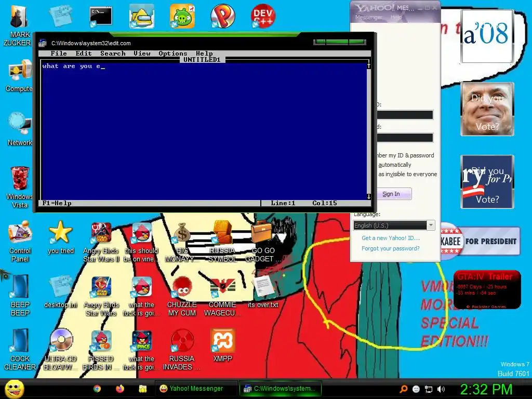
Task: Open the Edit menu in edit.com
Action: [x=84, y=54]
